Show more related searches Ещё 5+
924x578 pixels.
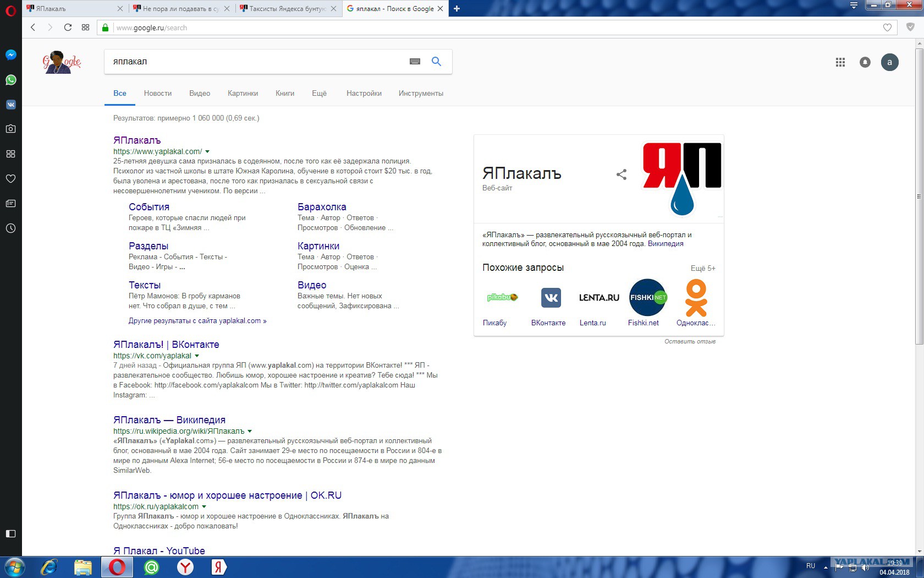(x=703, y=268)
